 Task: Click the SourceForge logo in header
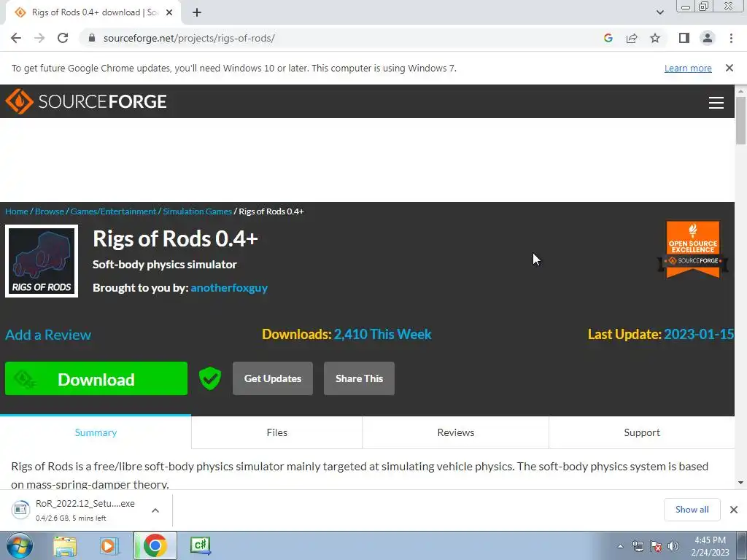pyautogui.click(x=86, y=101)
